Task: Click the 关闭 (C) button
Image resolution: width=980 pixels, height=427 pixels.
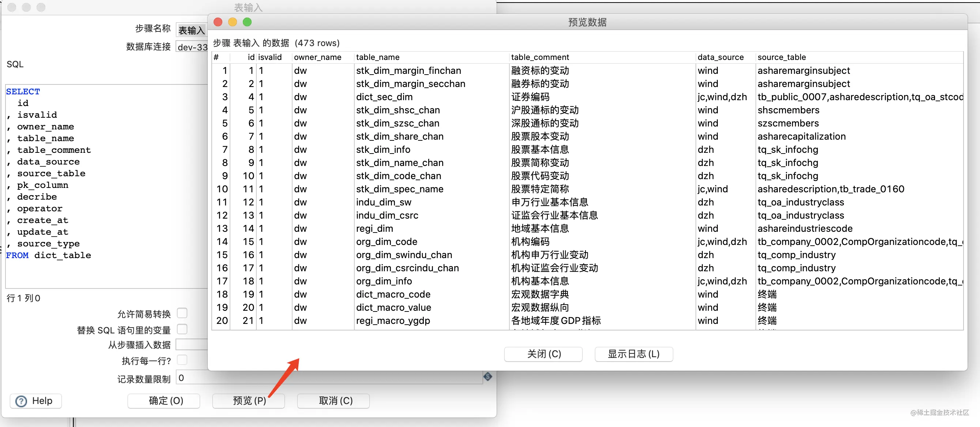Action: pos(543,354)
